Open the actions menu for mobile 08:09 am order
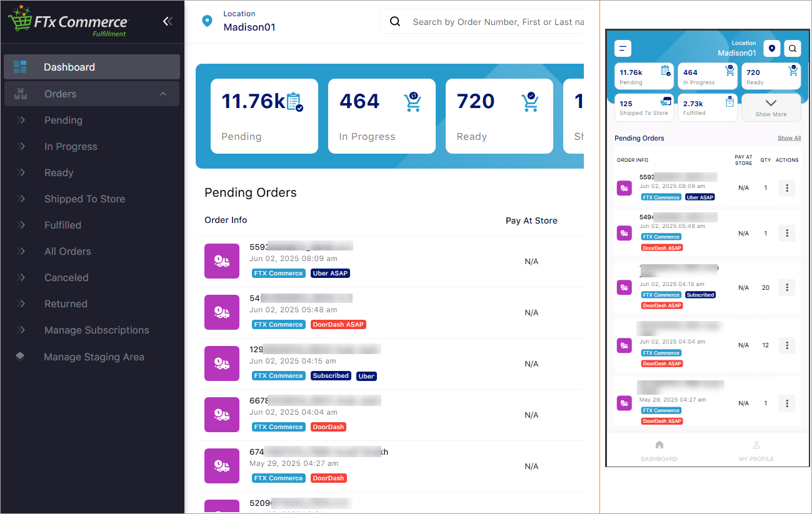812x514 pixels. 786,188
